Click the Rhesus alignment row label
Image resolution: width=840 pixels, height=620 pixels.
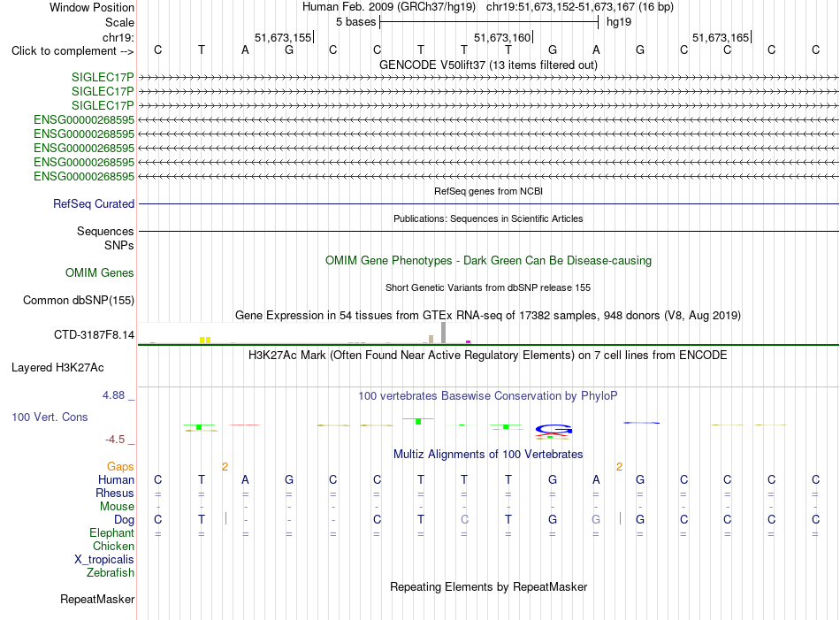tap(115, 493)
